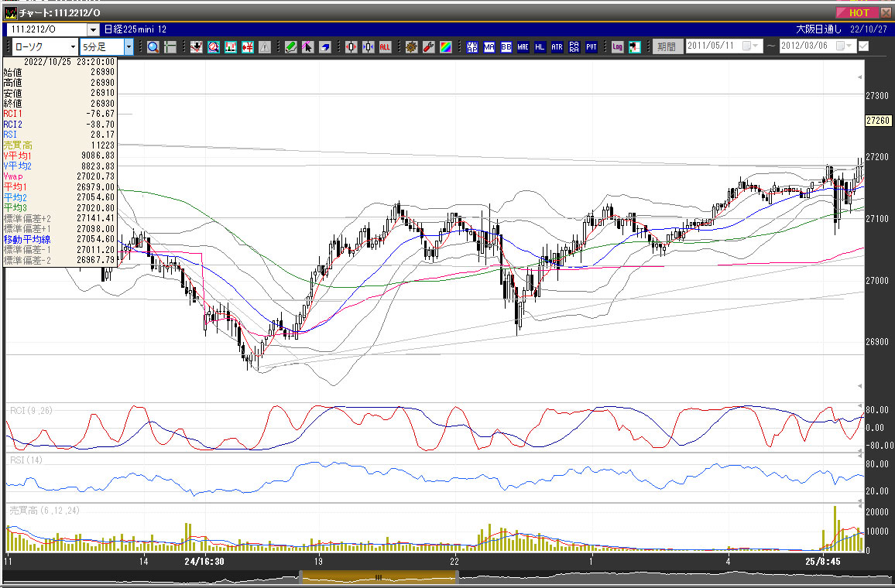Click the RSI(14) panel label
The image size is (895, 588).
(26, 460)
